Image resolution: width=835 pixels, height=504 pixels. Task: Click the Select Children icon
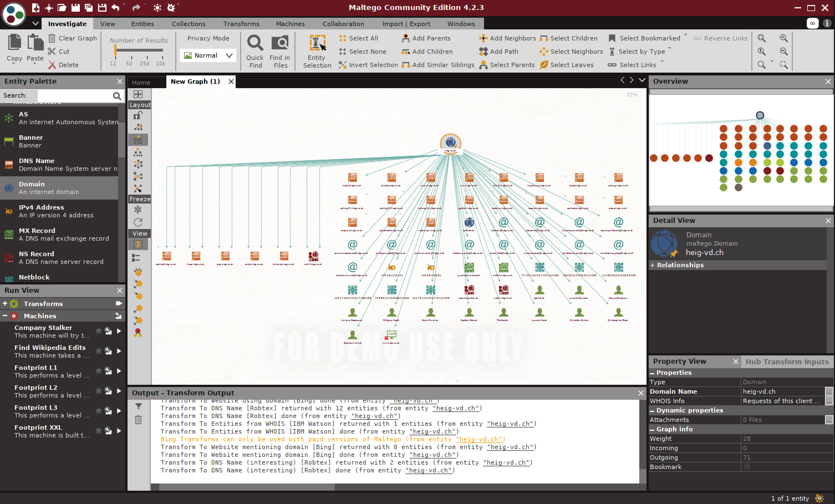click(x=543, y=38)
